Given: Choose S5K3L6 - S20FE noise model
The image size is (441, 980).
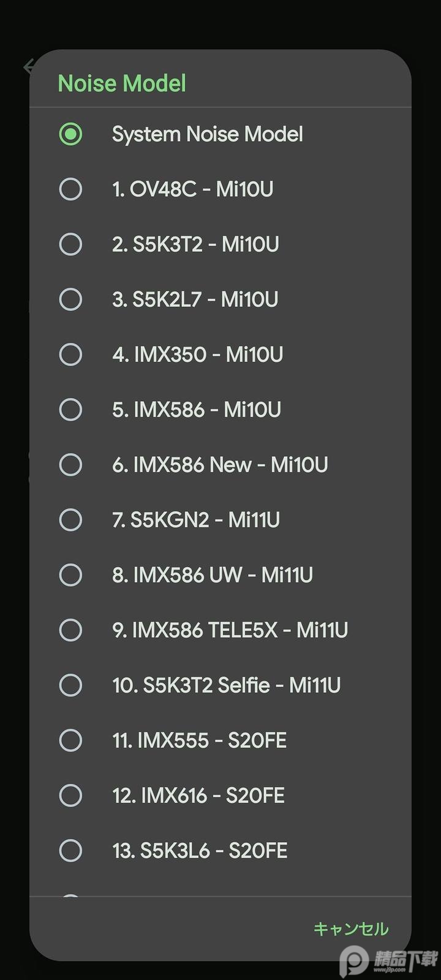Looking at the screenshot, I should [70, 851].
